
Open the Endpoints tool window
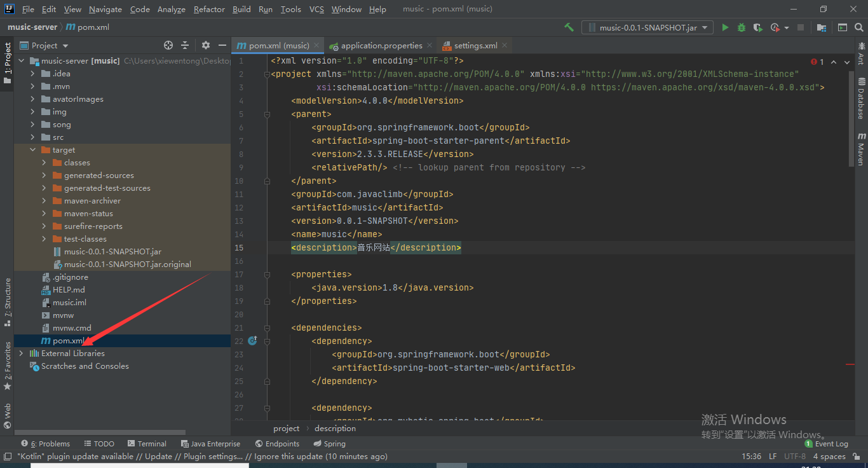click(x=277, y=444)
